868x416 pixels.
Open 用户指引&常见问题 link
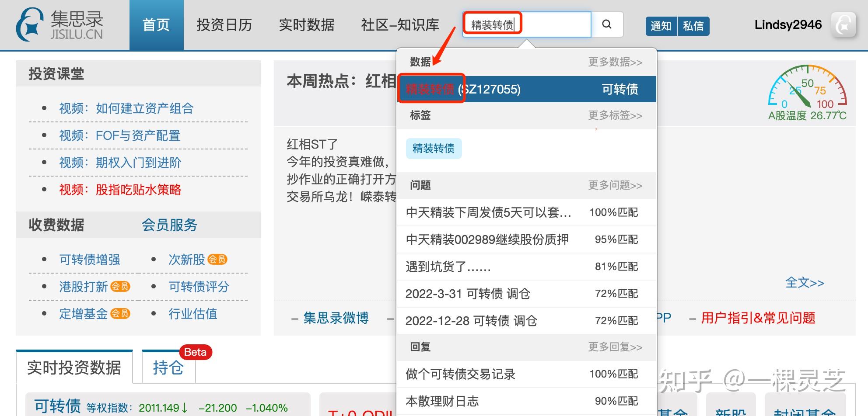[758, 318]
